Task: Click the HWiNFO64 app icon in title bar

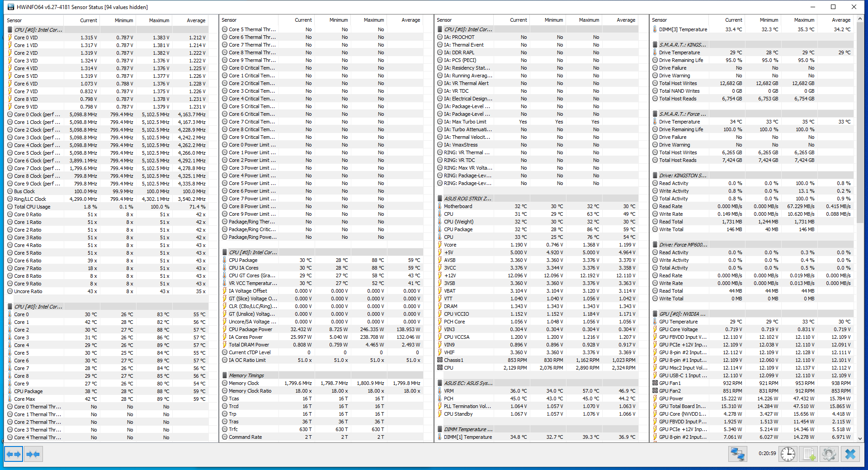Action: (11, 7)
